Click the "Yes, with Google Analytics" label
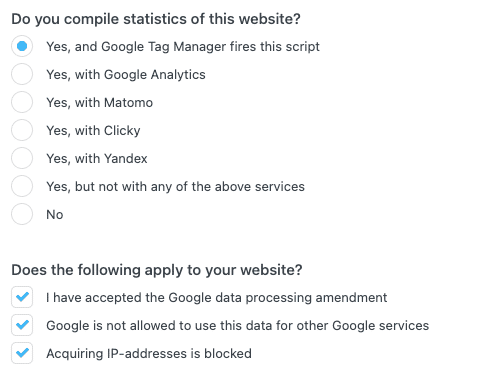489x379 pixels. point(126,75)
